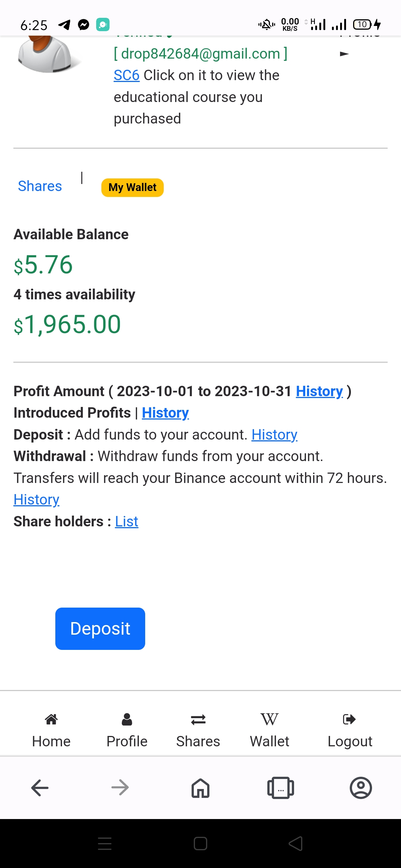This screenshot has width=401, height=868.
Task: Expand the arrow next to profile header
Action: 344,54
